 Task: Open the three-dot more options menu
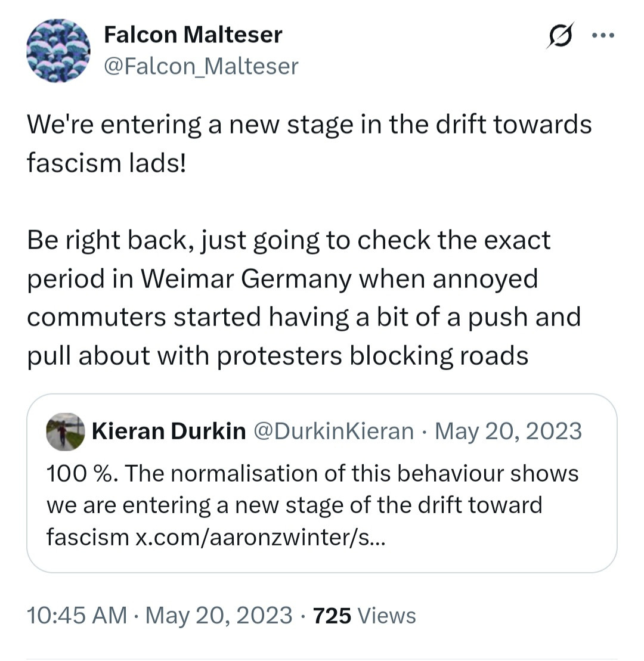click(x=603, y=35)
